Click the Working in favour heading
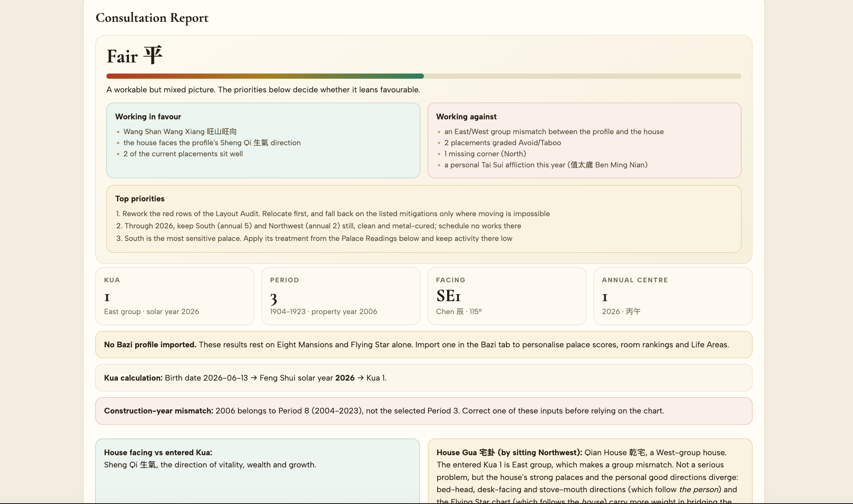 148,117
